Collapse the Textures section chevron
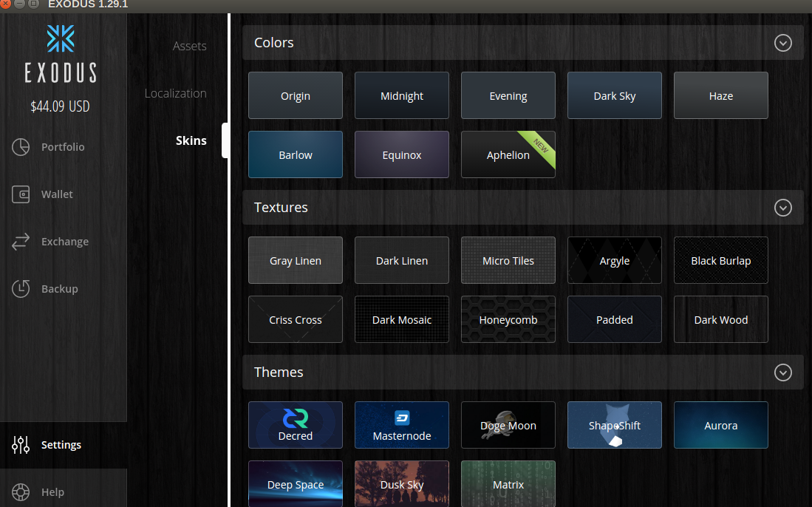The image size is (812, 507). click(783, 208)
